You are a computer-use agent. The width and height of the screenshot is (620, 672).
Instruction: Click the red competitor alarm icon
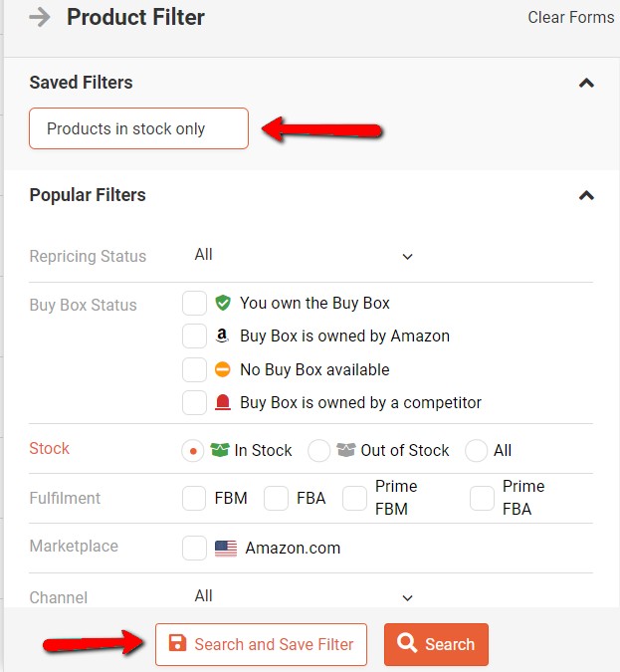click(x=222, y=402)
